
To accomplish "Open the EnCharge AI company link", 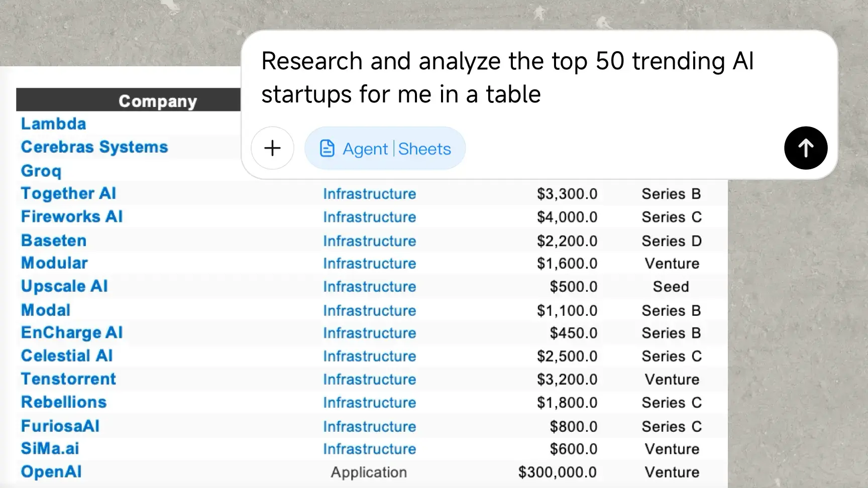I will click(72, 332).
